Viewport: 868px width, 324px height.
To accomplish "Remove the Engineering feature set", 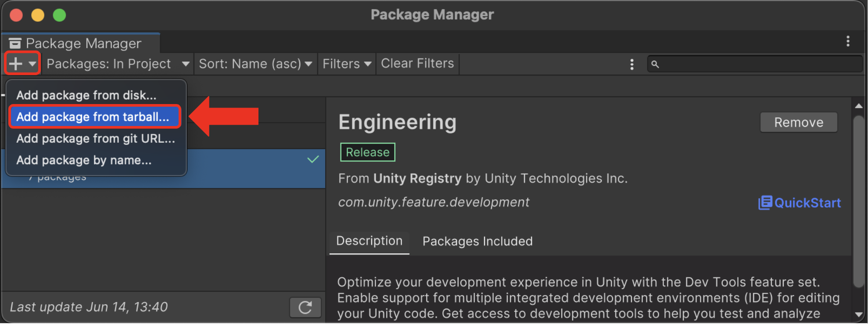I will [x=799, y=122].
